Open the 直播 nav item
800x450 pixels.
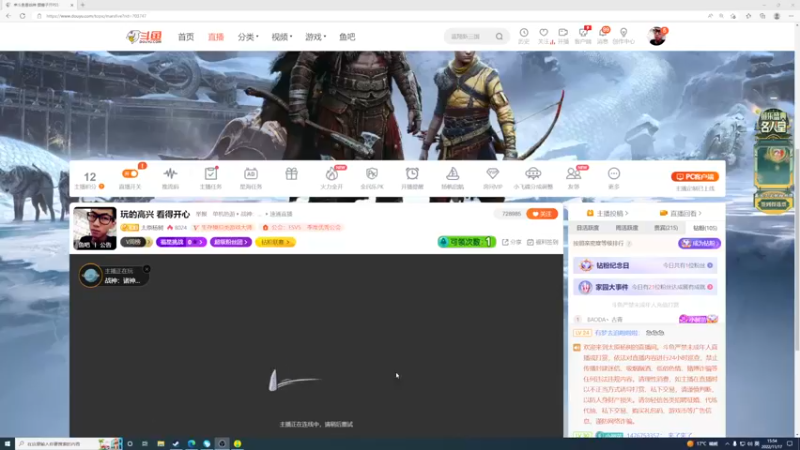pyautogui.click(x=216, y=37)
